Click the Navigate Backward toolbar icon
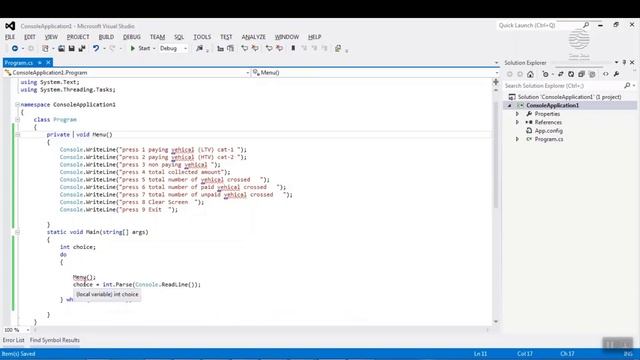The image size is (640, 360). 15,49
